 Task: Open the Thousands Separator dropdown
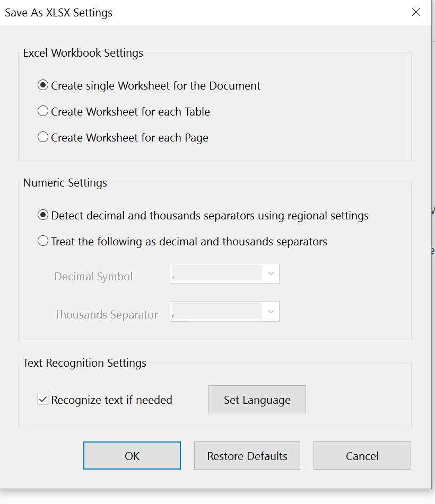[x=224, y=312]
